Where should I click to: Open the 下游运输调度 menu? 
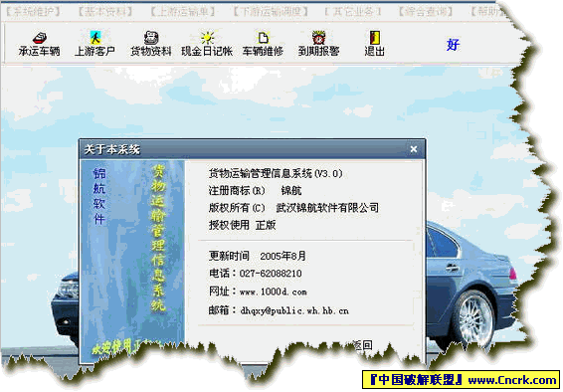point(271,12)
